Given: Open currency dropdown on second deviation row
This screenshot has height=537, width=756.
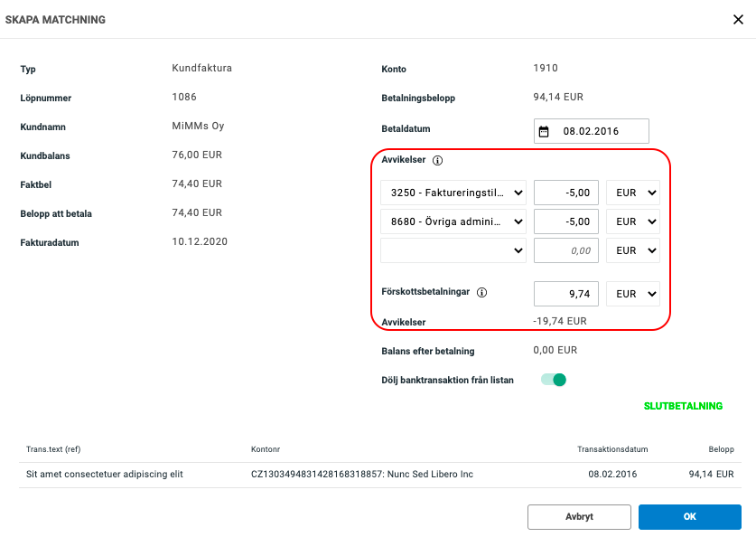Looking at the screenshot, I should point(632,221).
